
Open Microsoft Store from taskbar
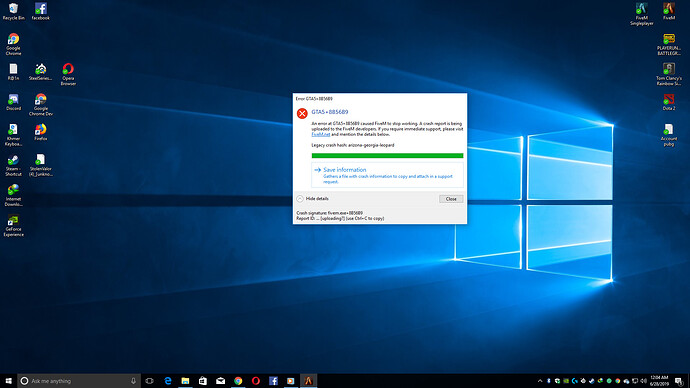click(203, 381)
